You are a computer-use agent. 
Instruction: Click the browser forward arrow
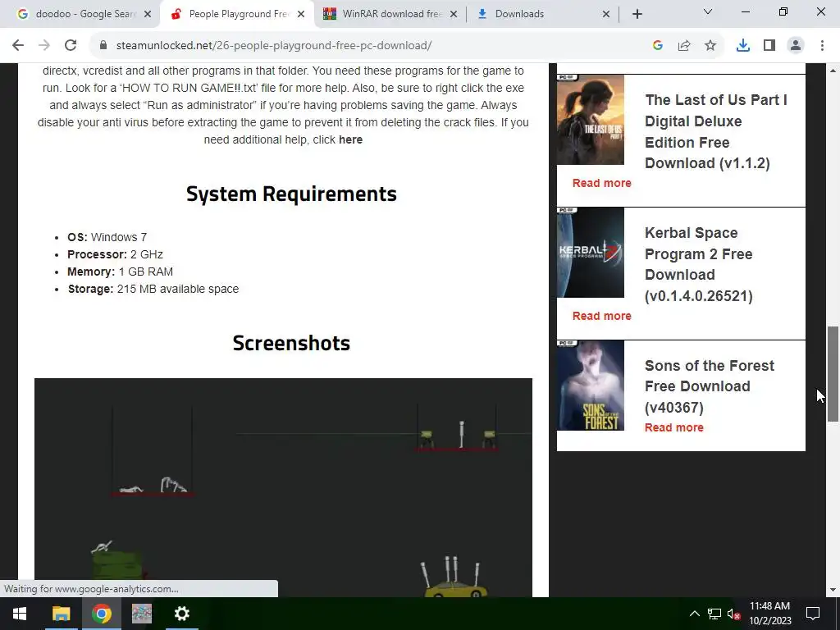44,46
